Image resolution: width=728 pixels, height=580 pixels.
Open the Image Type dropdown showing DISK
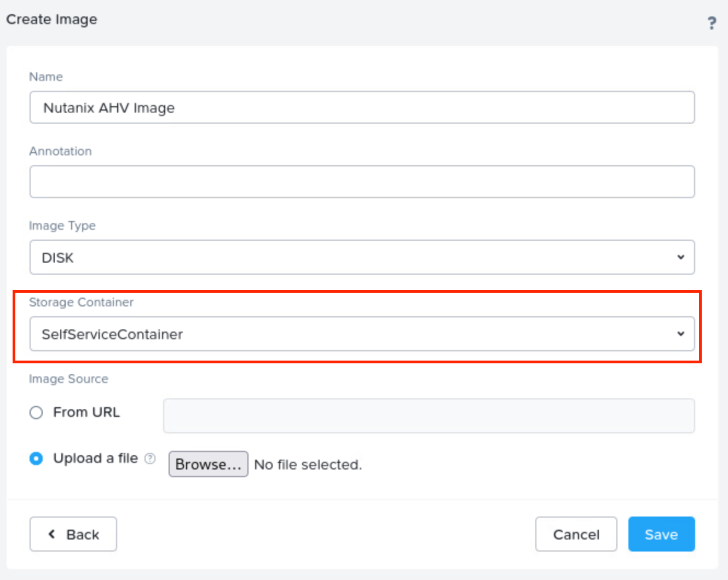[361, 257]
